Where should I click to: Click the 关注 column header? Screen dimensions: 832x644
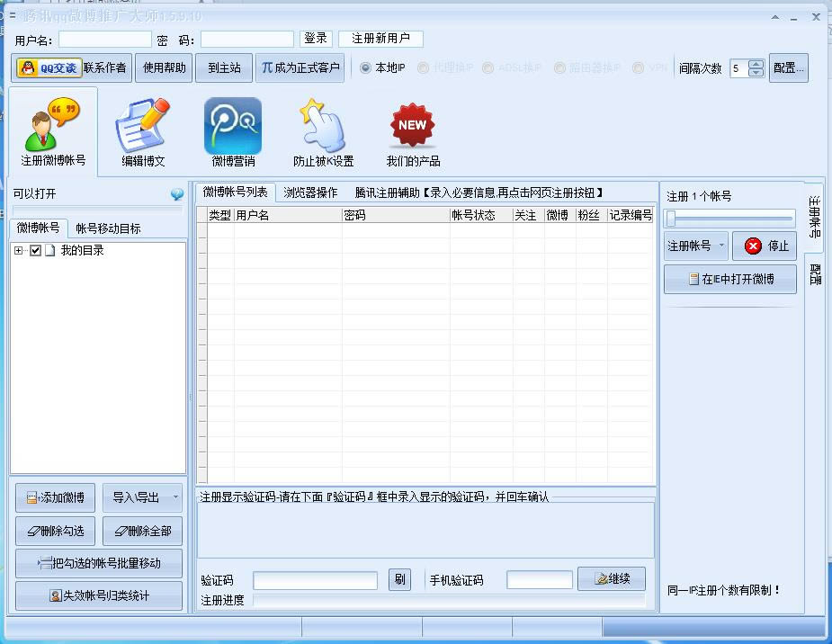pyautogui.click(x=529, y=215)
